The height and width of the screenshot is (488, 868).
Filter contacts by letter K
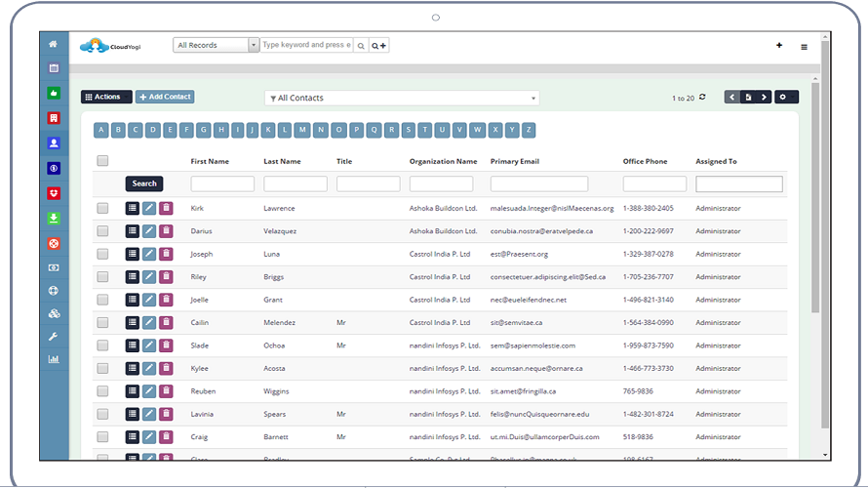point(268,130)
